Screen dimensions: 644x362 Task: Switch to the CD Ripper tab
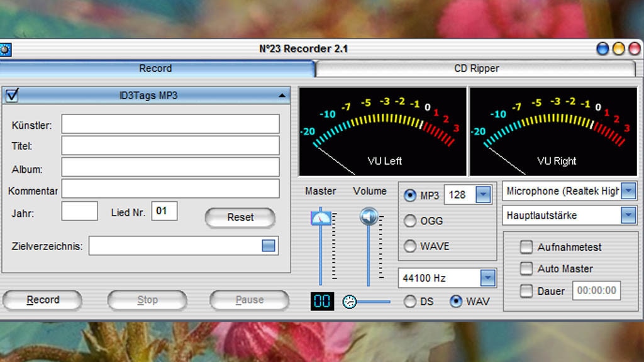pos(476,69)
